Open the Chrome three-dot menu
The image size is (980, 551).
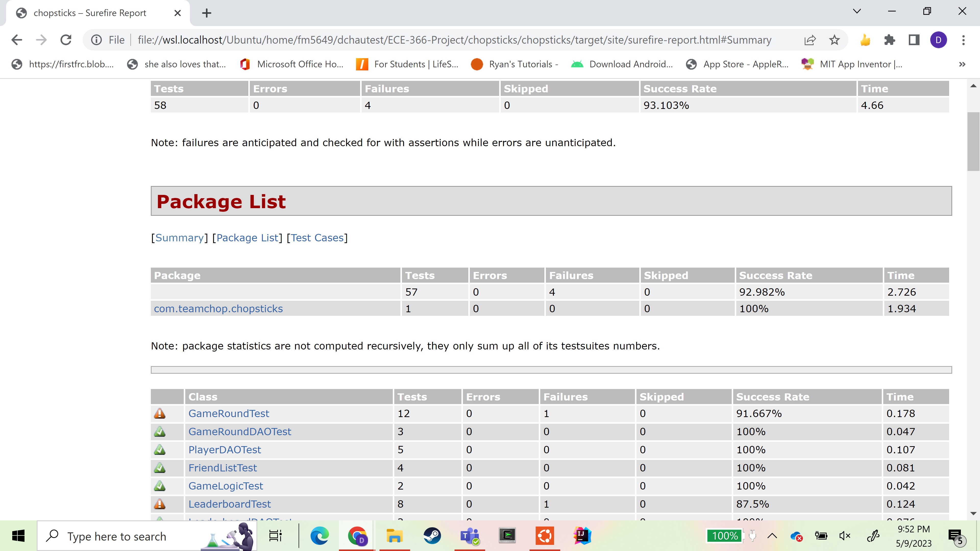coord(963,40)
